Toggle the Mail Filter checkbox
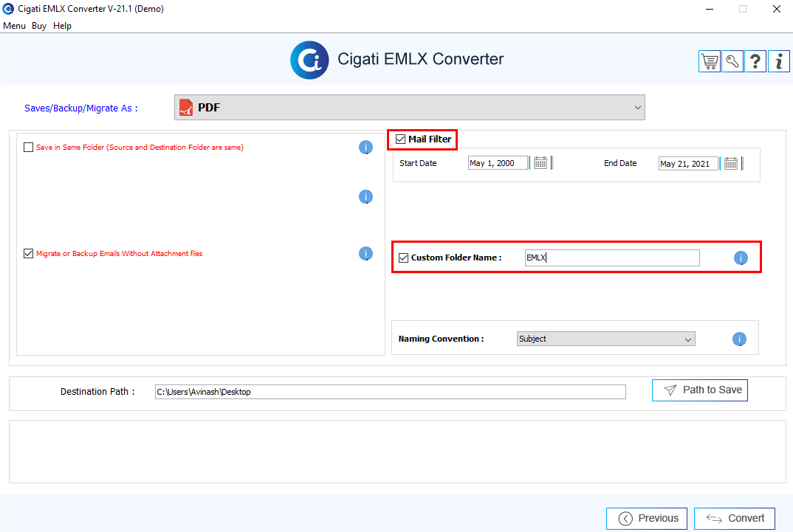 tap(400, 139)
